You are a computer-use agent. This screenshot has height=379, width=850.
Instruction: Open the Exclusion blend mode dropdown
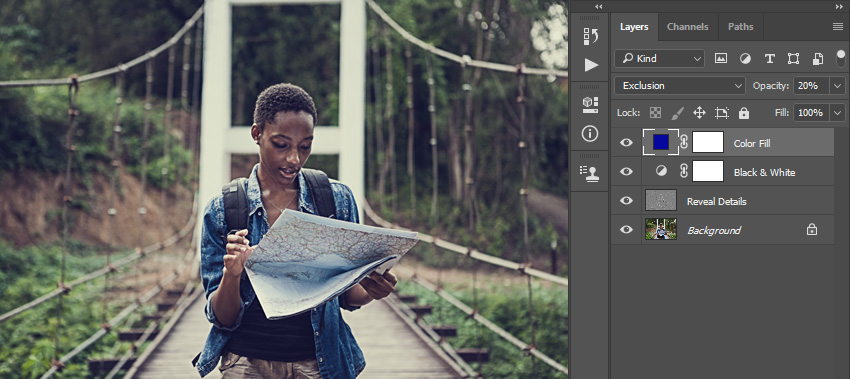pyautogui.click(x=680, y=86)
